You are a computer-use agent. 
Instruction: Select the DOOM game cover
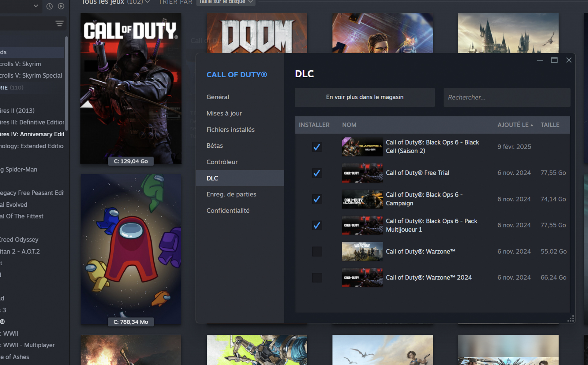pyautogui.click(x=257, y=33)
